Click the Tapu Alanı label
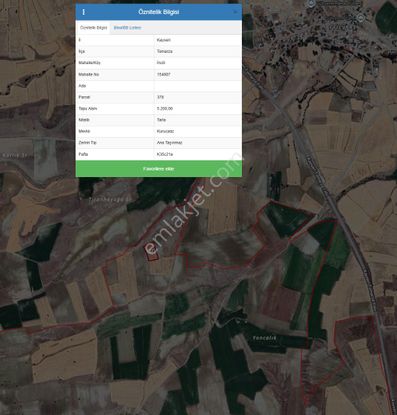The image size is (397, 415). click(x=88, y=109)
